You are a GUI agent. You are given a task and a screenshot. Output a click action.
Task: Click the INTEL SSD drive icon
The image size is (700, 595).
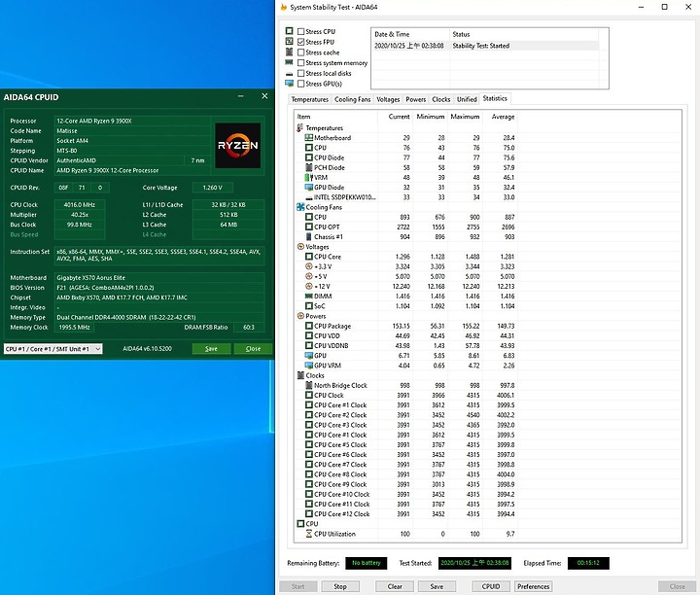pyautogui.click(x=308, y=197)
